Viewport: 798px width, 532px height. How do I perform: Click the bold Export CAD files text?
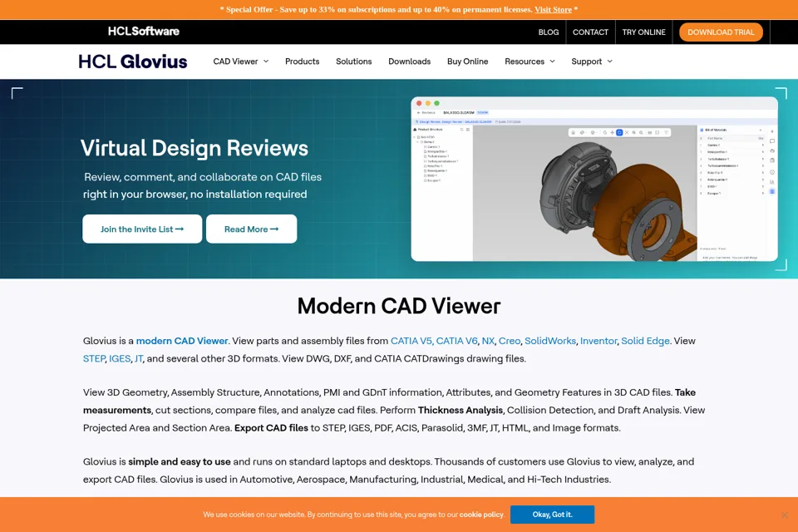[x=271, y=428]
